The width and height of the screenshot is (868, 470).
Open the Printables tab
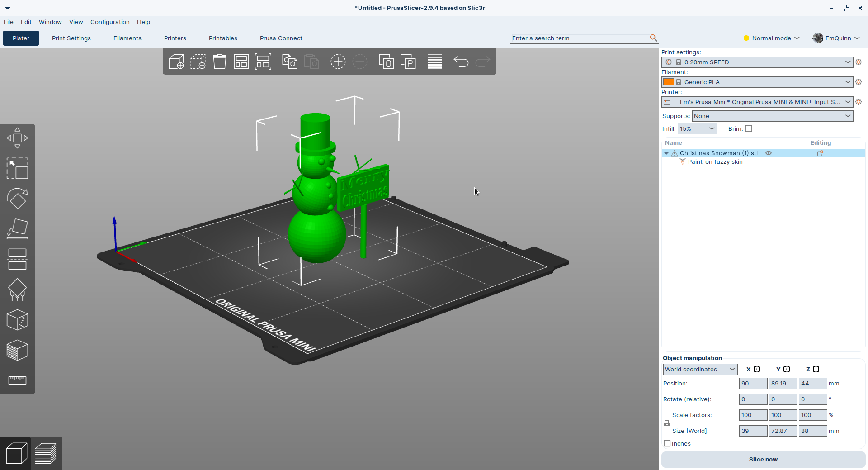223,38
